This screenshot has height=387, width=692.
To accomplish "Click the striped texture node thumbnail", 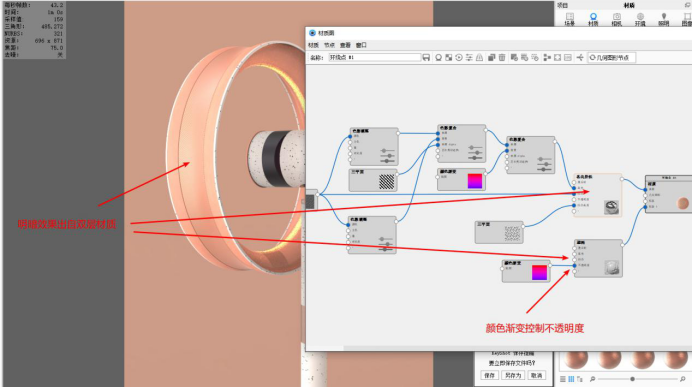I will pyautogui.click(x=387, y=182).
